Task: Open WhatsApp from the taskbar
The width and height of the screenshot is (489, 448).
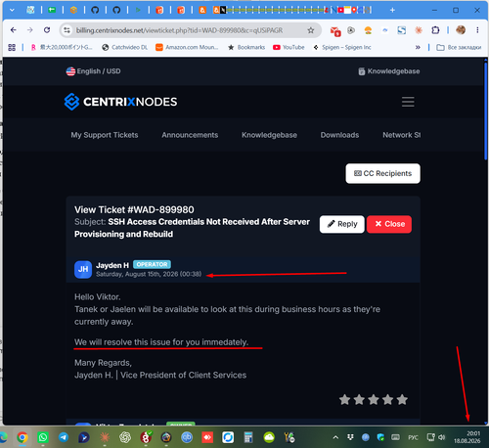Action: click(43, 437)
